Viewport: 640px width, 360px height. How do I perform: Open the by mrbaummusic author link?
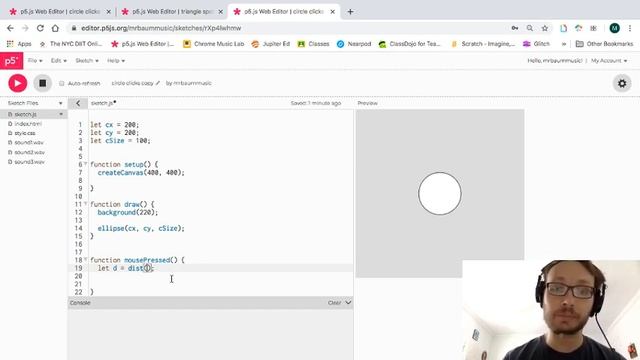coord(189,83)
